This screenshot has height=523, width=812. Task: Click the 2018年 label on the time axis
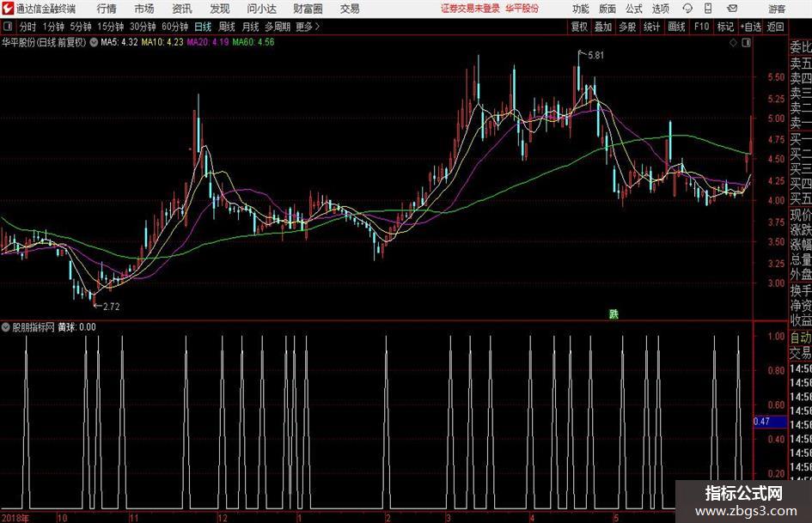(15, 518)
